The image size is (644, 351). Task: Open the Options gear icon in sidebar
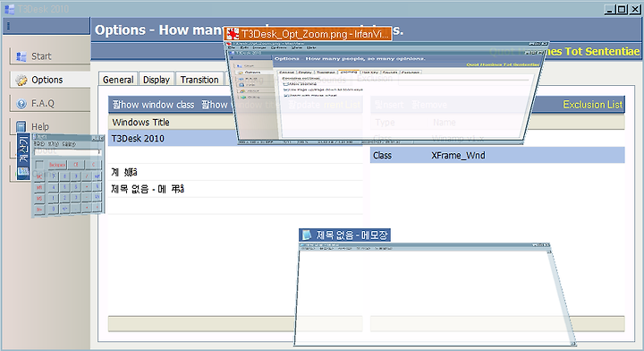click(21, 80)
